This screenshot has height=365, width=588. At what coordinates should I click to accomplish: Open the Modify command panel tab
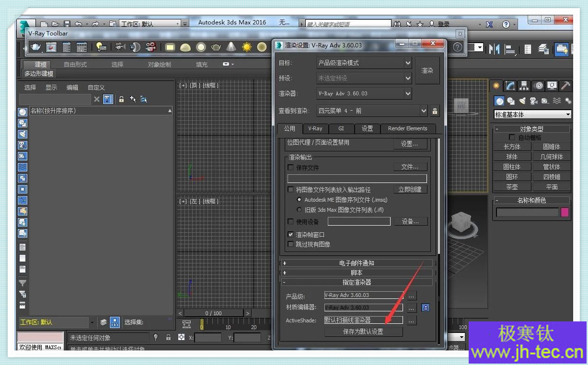510,86
